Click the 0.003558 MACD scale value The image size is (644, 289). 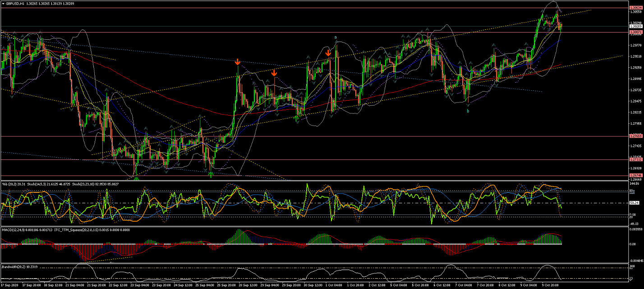coord(636,230)
